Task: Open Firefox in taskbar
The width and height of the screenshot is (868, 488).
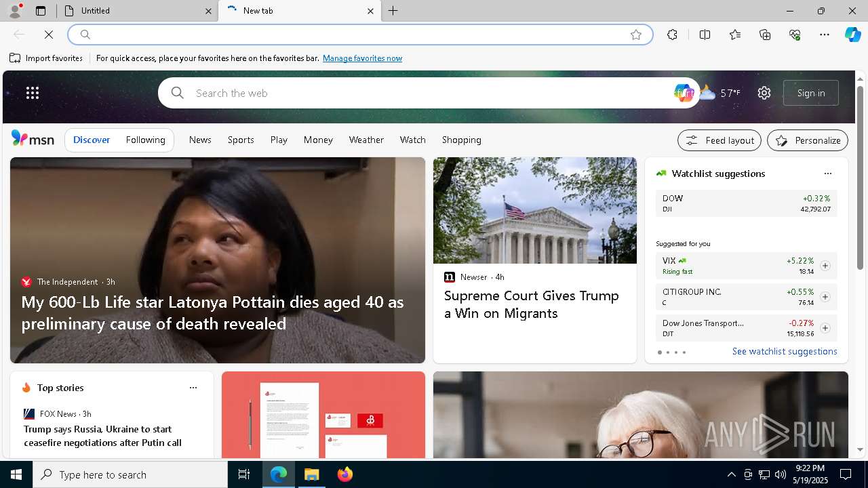Action: (345, 474)
